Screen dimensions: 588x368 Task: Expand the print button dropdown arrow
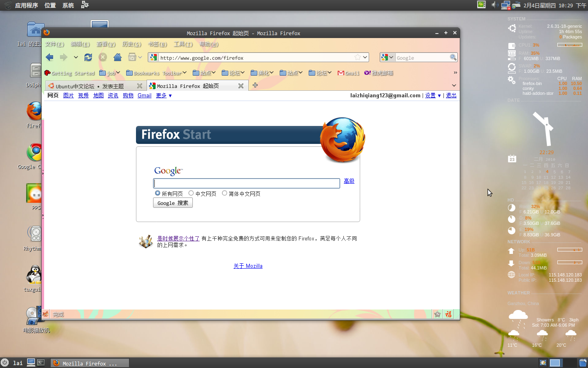pos(140,57)
